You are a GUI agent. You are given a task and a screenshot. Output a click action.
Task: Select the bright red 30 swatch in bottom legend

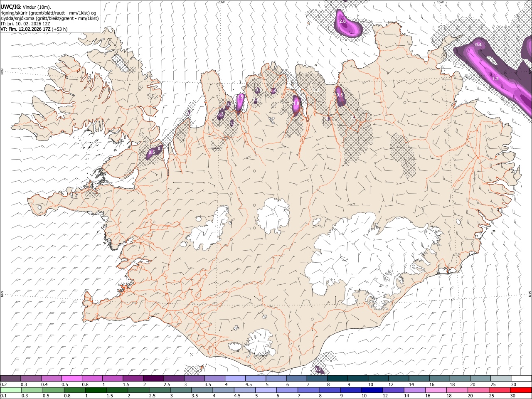[521, 390]
